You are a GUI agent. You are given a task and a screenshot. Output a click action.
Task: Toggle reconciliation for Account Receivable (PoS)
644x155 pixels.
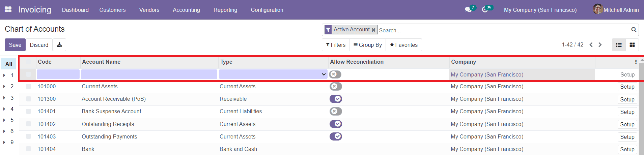coord(336,99)
